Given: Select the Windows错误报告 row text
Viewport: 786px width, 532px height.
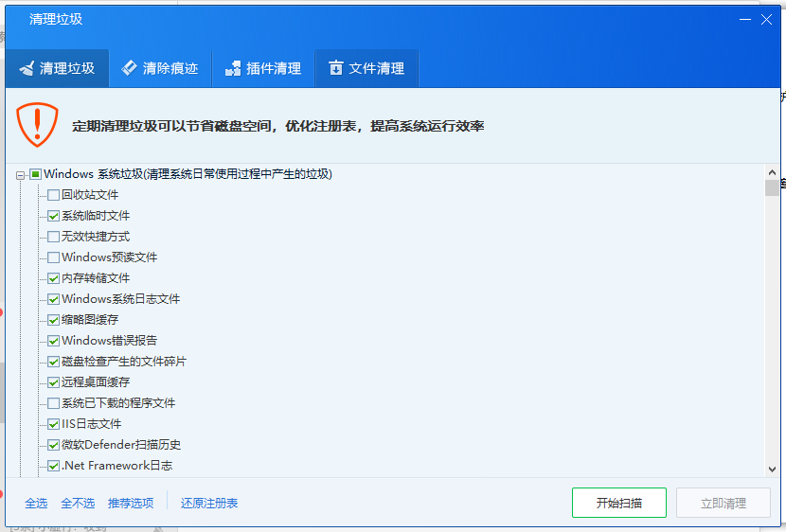Looking at the screenshot, I should pyautogui.click(x=109, y=341).
